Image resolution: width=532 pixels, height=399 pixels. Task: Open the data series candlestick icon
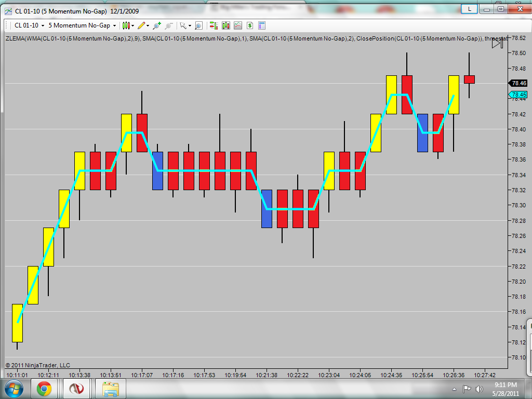pyautogui.click(x=225, y=25)
